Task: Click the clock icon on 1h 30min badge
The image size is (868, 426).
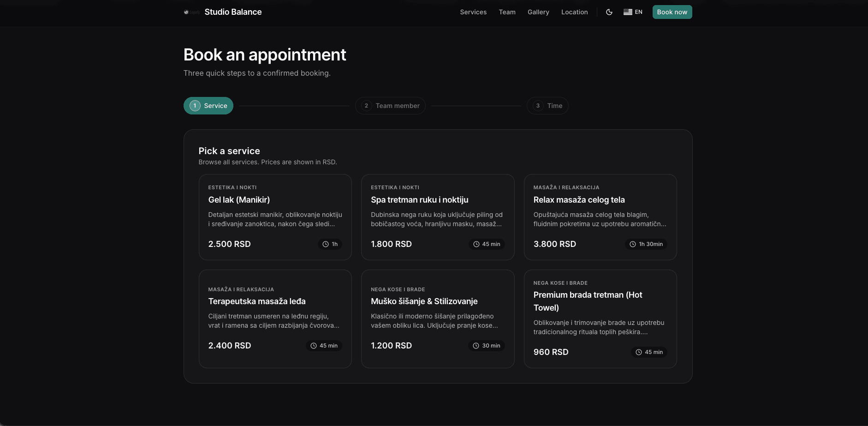Action: [x=633, y=244]
